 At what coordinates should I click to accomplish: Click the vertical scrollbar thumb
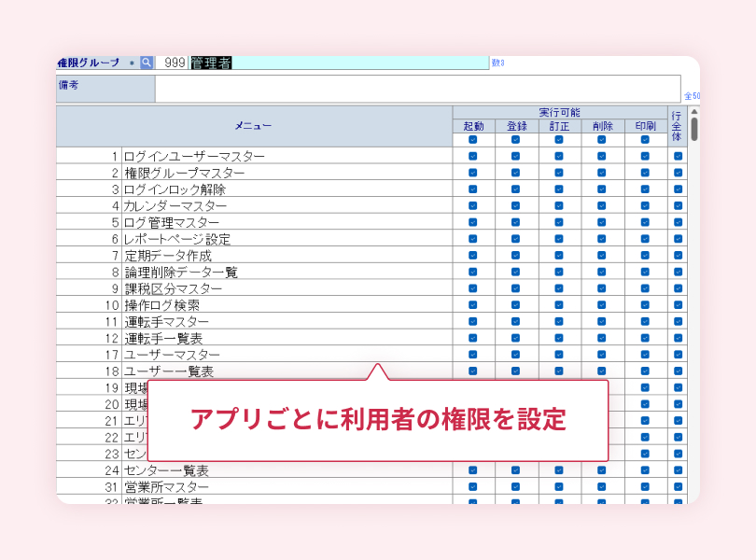click(x=693, y=130)
